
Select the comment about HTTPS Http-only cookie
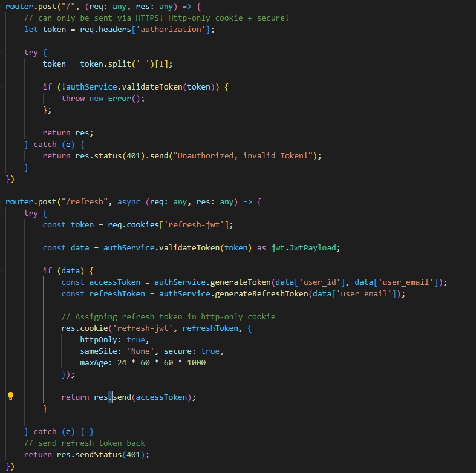156,18
